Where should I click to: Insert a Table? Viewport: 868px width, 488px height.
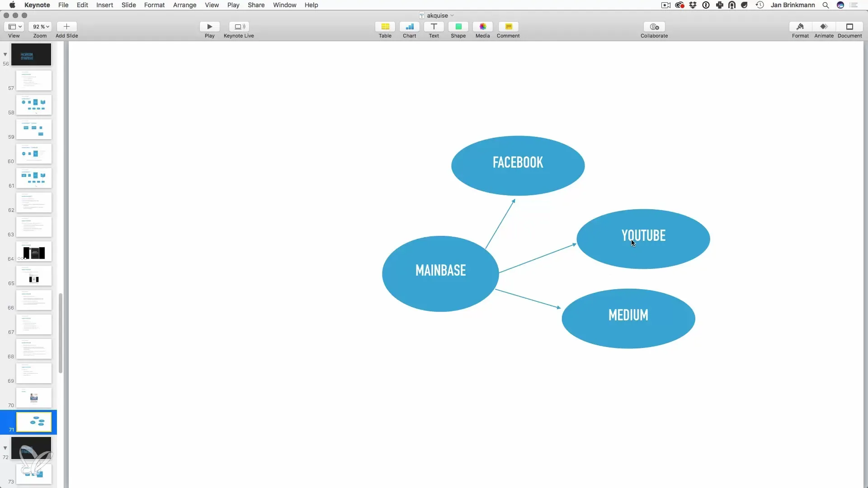[385, 27]
